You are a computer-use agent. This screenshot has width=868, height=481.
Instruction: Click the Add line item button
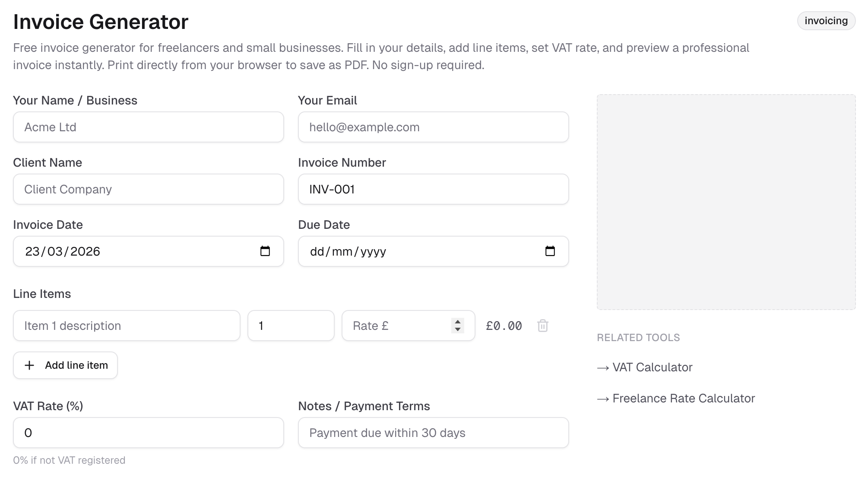click(x=66, y=365)
